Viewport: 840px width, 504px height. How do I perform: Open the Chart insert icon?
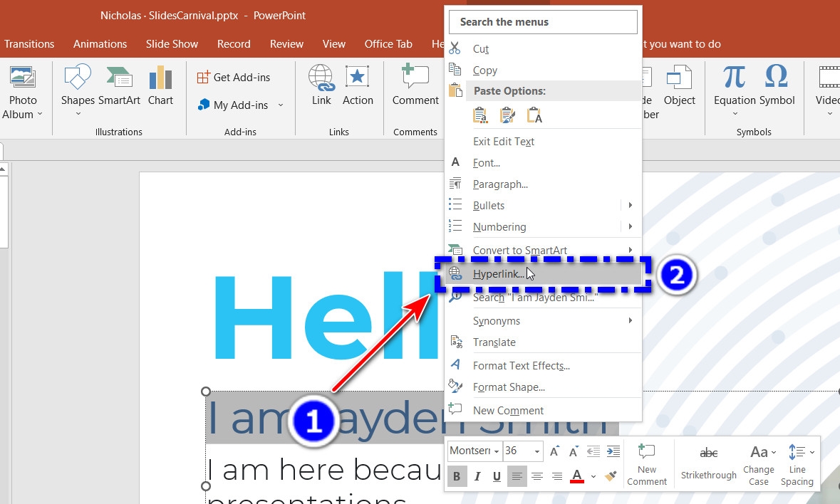point(160,85)
